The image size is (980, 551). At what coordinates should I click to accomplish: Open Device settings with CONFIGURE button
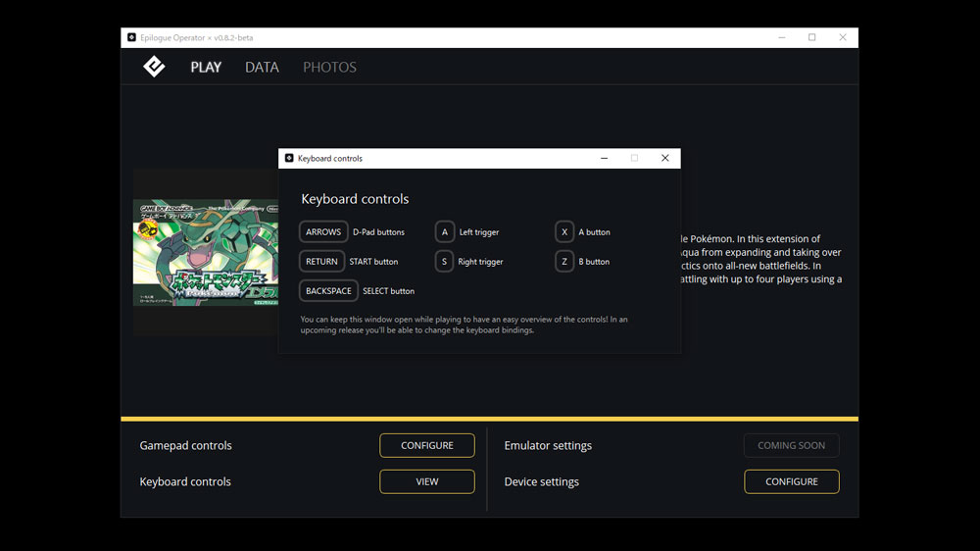(791, 481)
